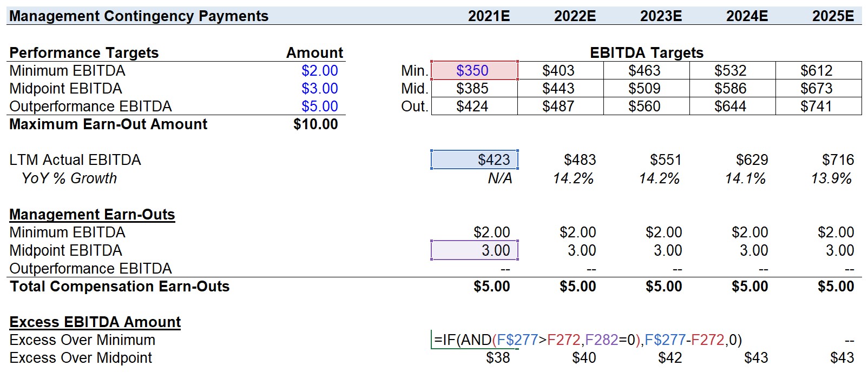
Task: Click 2024E Total Compensation Earn-Outs $5.00
Action: 749,287
